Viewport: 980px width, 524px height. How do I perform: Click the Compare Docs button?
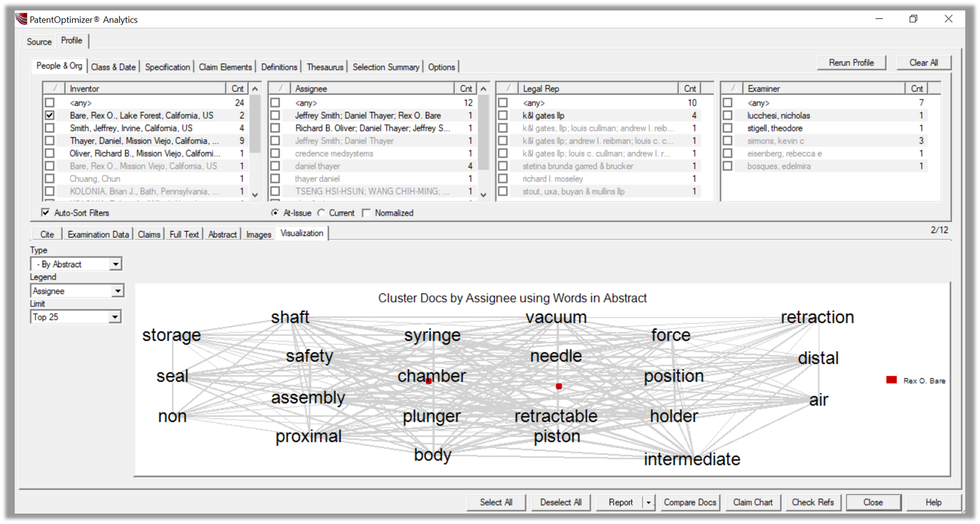(690, 502)
